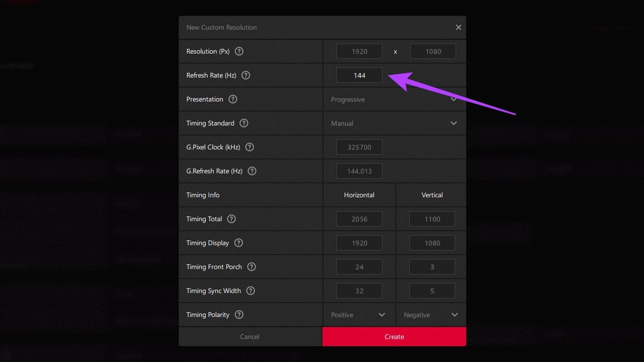
Task: Click the Timing Display help icon
Action: (x=238, y=243)
